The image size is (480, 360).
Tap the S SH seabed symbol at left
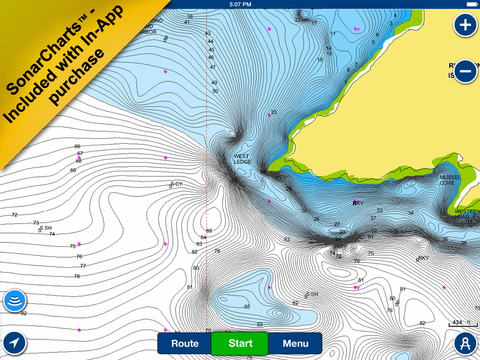coord(46,228)
